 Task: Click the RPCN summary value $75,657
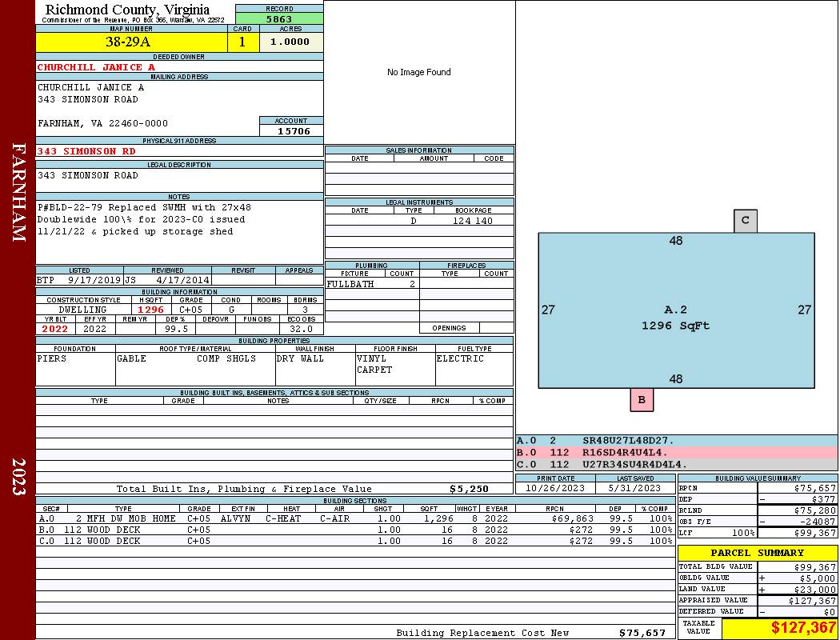815,489
